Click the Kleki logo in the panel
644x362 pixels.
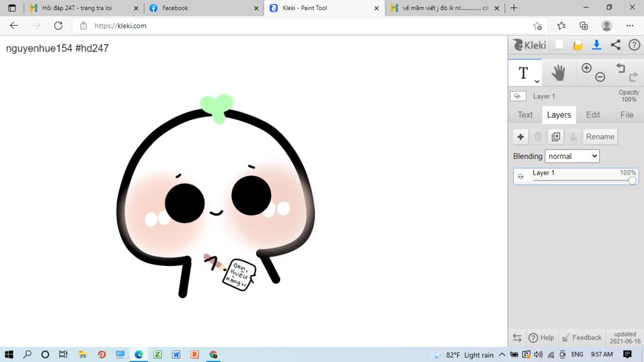(x=530, y=45)
